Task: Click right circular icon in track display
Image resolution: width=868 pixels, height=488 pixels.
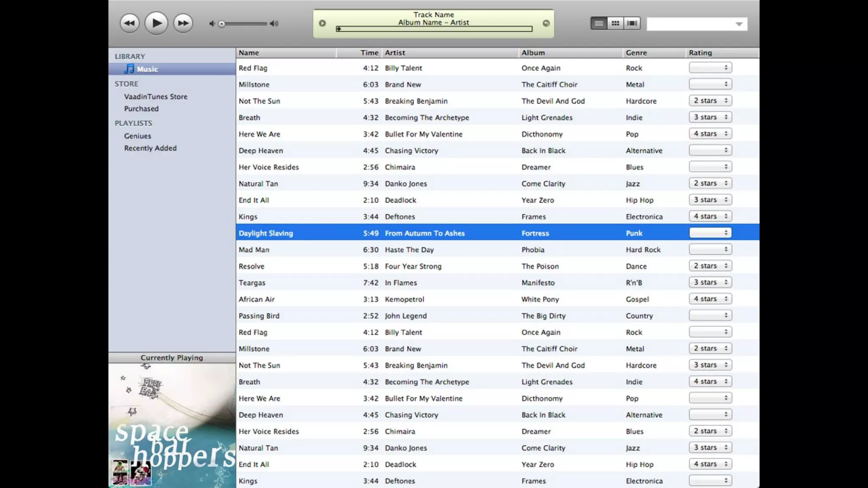Action: pos(546,23)
